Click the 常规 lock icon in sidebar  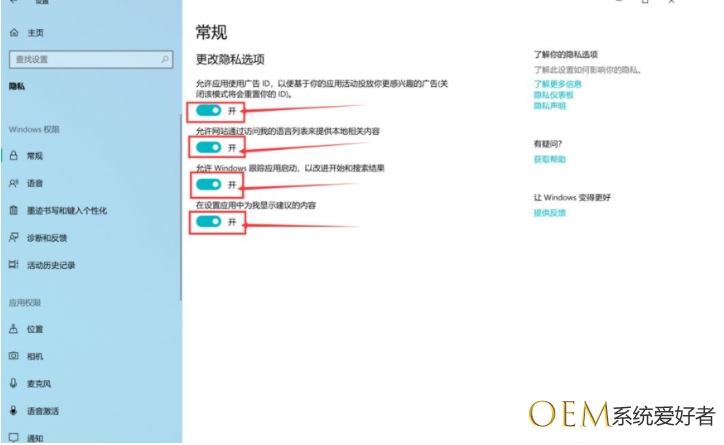14,156
